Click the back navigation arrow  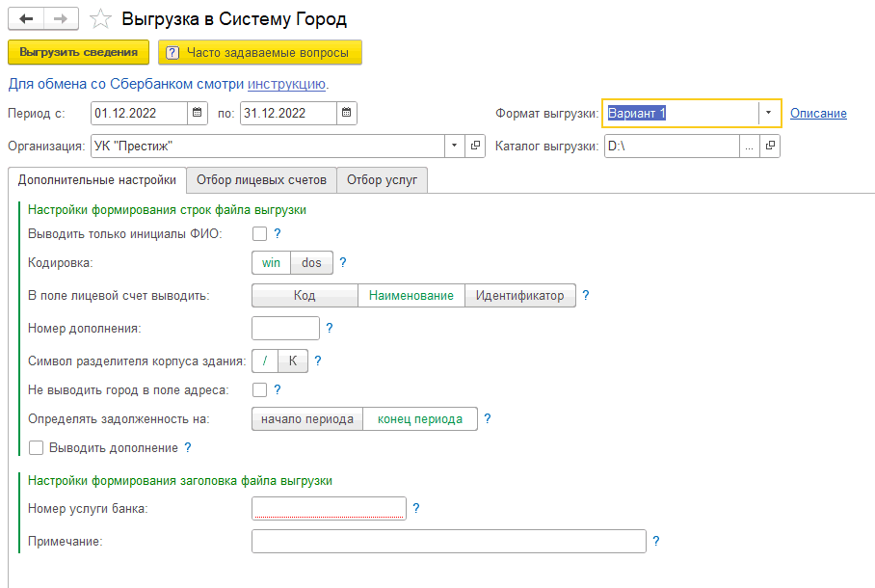(26, 19)
